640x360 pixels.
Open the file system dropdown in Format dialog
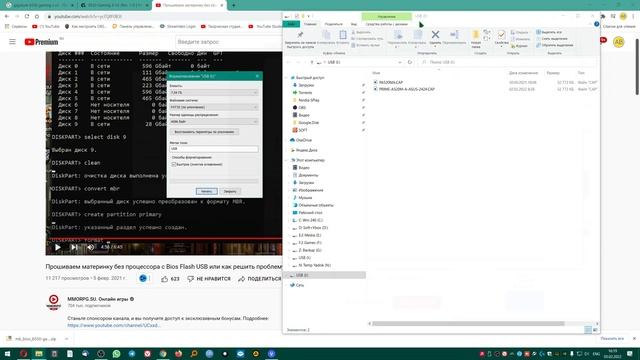click(x=214, y=107)
